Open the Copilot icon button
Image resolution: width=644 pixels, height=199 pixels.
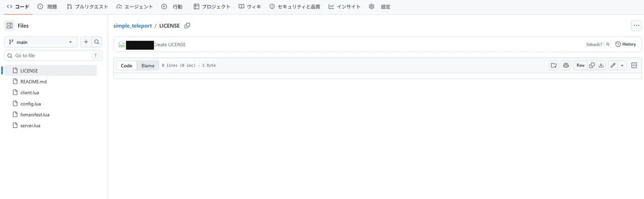point(566,65)
